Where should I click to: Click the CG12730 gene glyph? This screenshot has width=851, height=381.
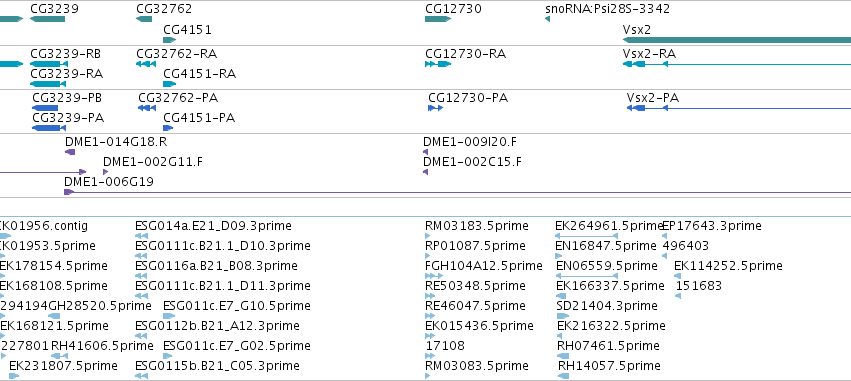[x=438, y=19]
